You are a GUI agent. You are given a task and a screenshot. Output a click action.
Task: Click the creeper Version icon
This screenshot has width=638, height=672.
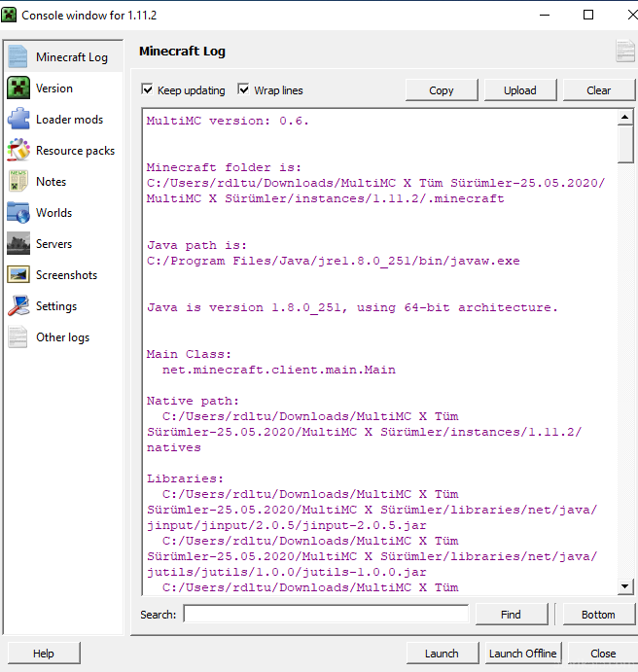[x=18, y=88]
